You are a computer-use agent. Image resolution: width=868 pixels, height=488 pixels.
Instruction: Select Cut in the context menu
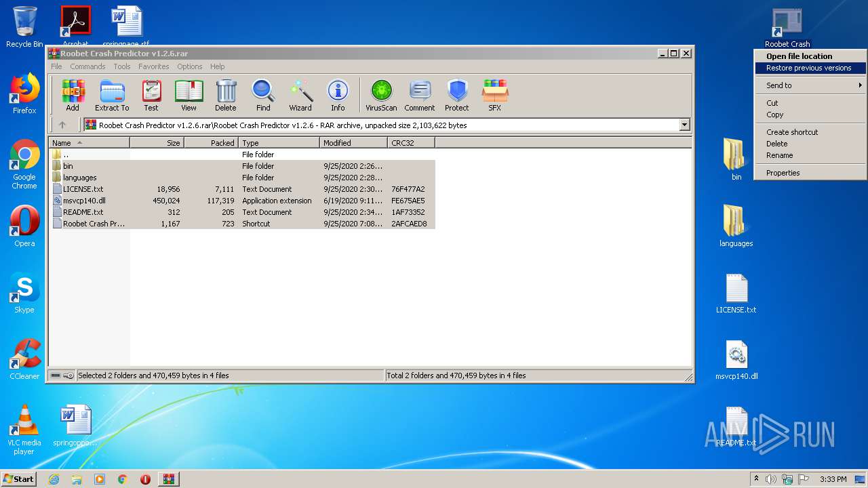[810, 103]
